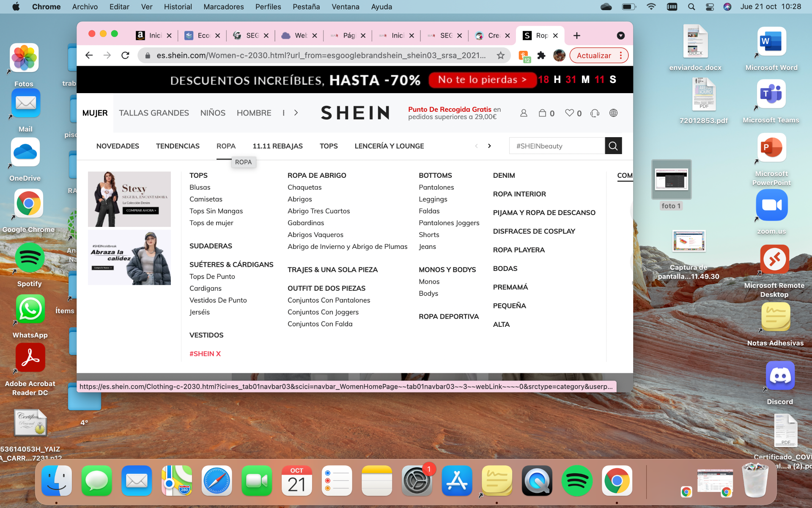Click the #SHEINbeauty search field
Viewport: 812px width, 508px height.
click(x=557, y=146)
